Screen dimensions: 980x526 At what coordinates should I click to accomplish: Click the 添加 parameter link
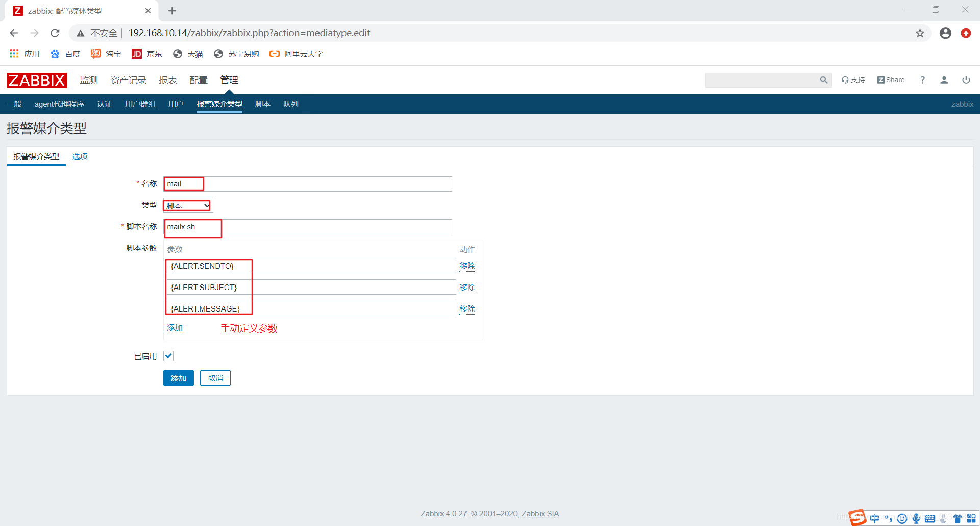(175, 328)
